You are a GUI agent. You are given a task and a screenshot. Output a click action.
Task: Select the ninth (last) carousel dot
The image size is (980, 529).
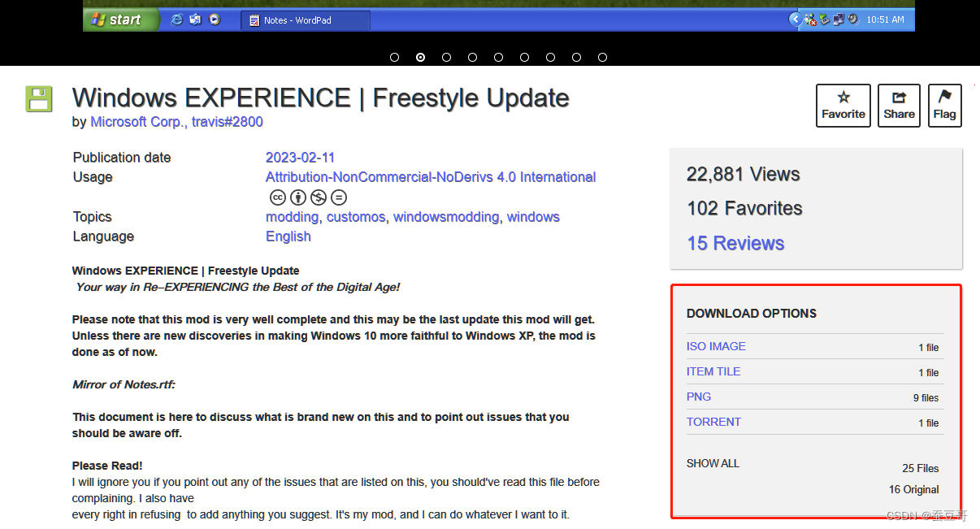point(602,57)
